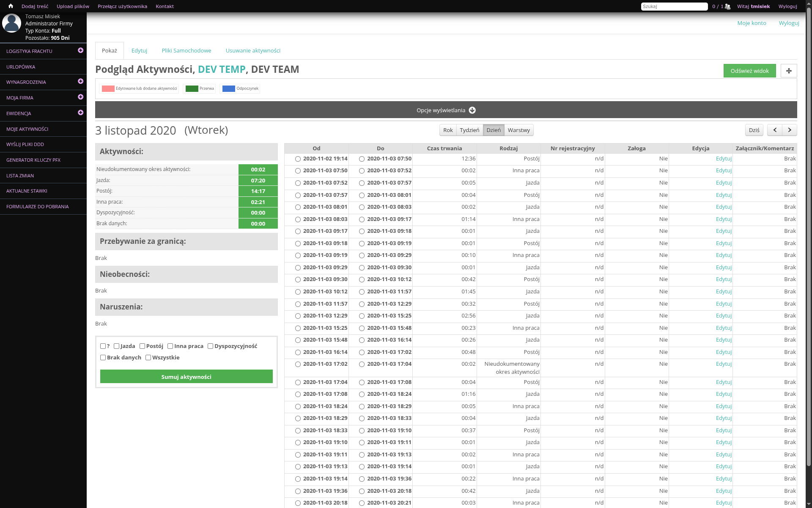This screenshot has height=508, width=812.
Task: Switch to Tydzień view
Action: pyautogui.click(x=469, y=130)
